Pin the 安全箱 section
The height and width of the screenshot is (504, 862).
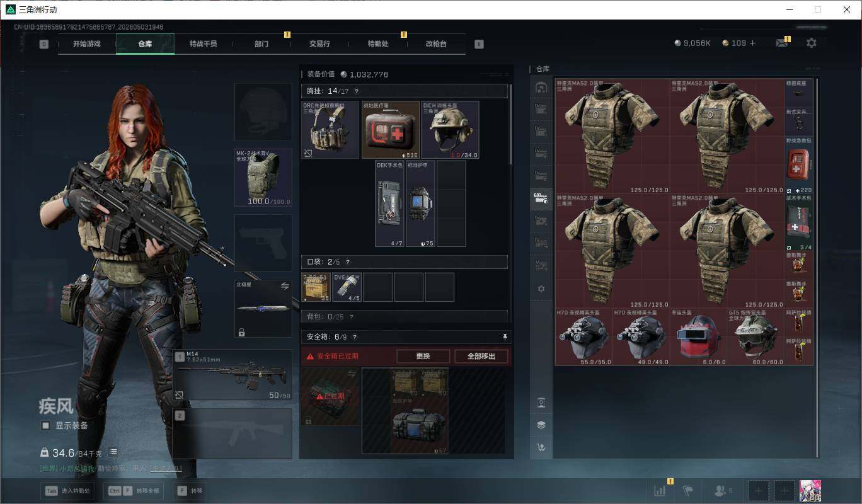pyautogui.click(x=505, y=338)
